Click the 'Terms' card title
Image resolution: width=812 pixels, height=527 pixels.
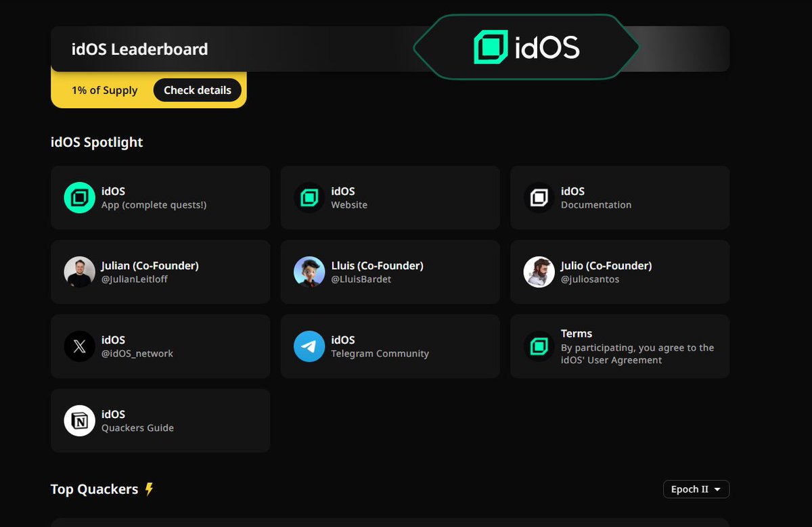coord(577,334)
